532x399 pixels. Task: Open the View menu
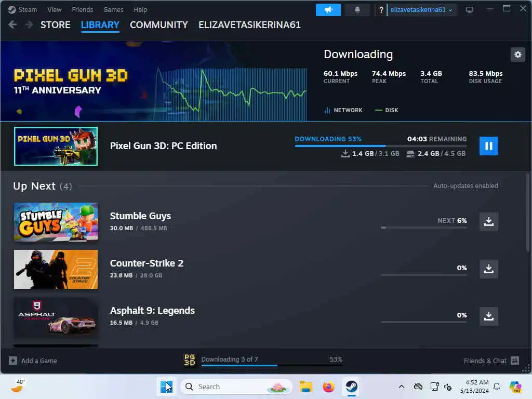pos(54,10)
